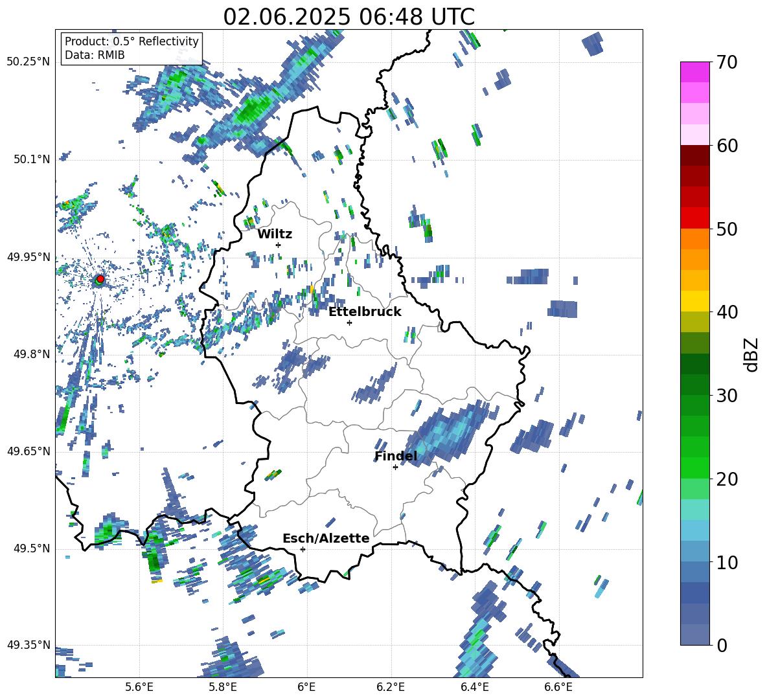The width and height of the screenshot is (767, 700).
Task: Click the 0 colorbar tick label
Action: click(x=722, y=645)
